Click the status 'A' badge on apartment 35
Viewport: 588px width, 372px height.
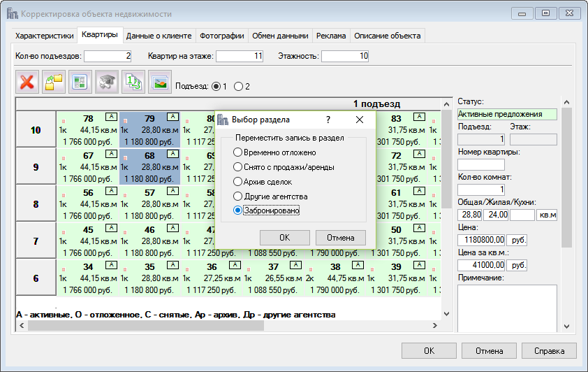click(x=172, y=264)
